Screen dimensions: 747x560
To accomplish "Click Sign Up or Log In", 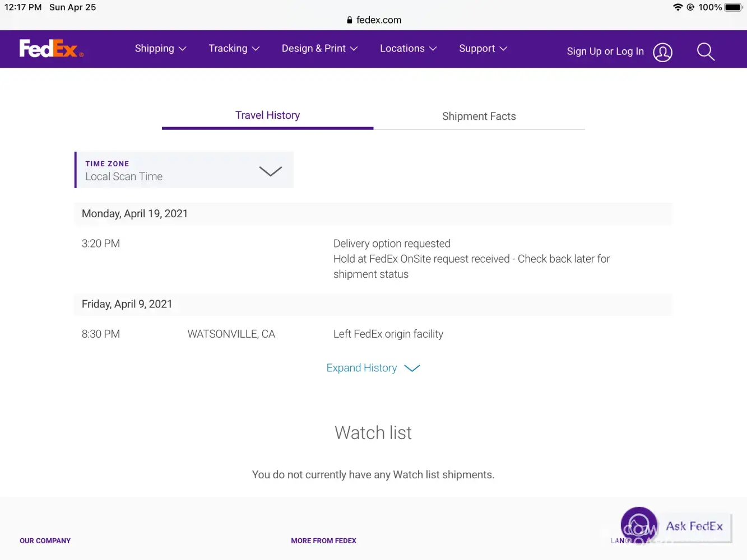I will (x=605, y=52).
